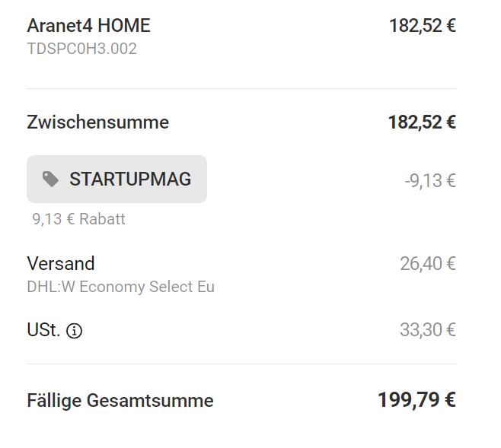Click the total amount 199,79 €
501x448 pixels.
[416, 400]
